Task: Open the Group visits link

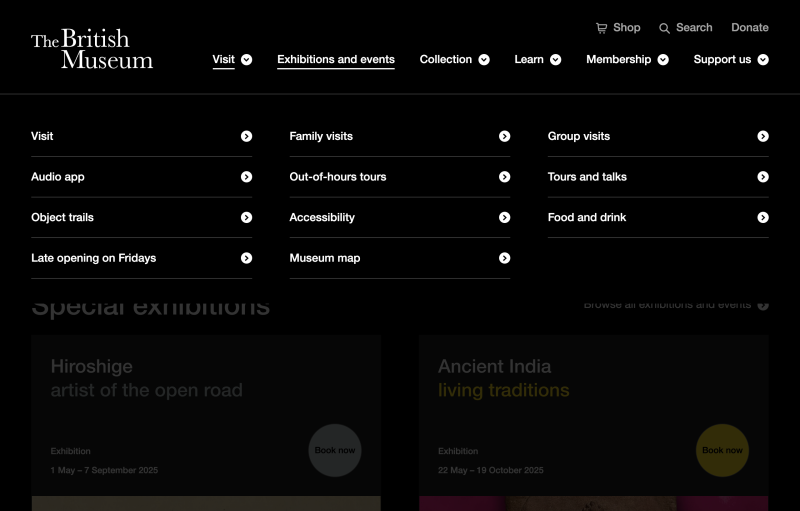Action: pos(579,136)
